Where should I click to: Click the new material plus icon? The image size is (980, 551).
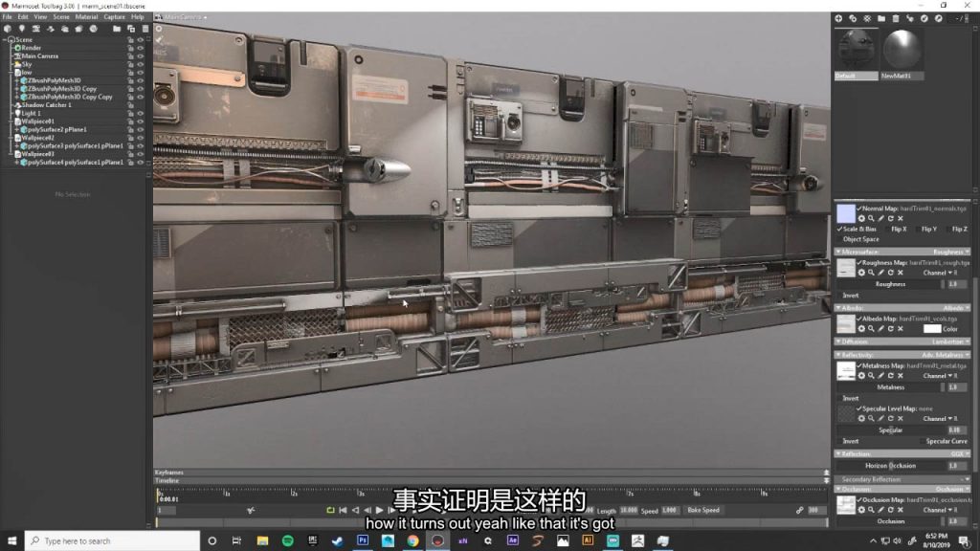pos(838,18)
